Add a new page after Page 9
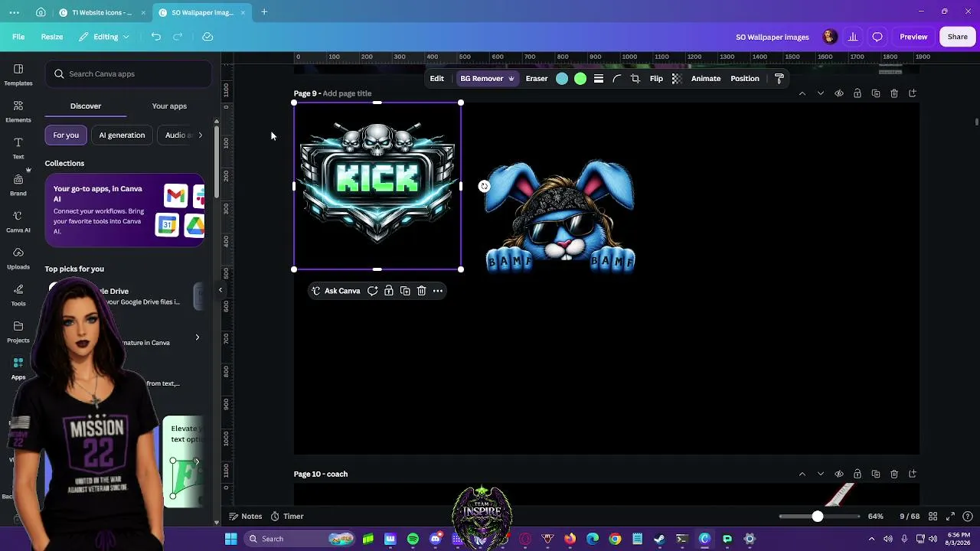 click(913, 93)
